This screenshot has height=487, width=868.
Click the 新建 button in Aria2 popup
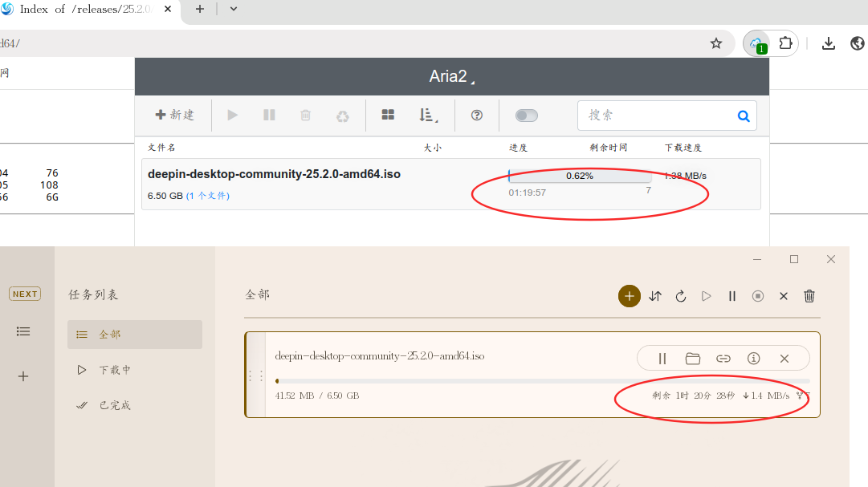coord(175,115)
